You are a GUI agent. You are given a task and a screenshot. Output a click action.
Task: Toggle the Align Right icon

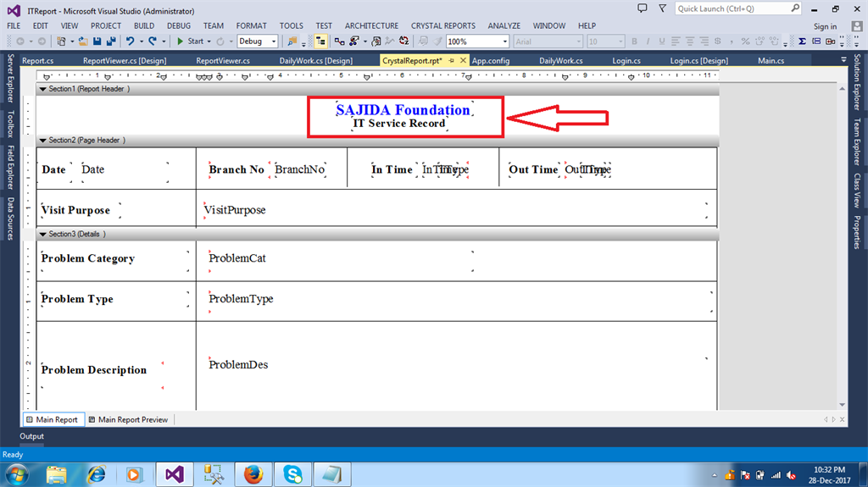click(704, 42)
